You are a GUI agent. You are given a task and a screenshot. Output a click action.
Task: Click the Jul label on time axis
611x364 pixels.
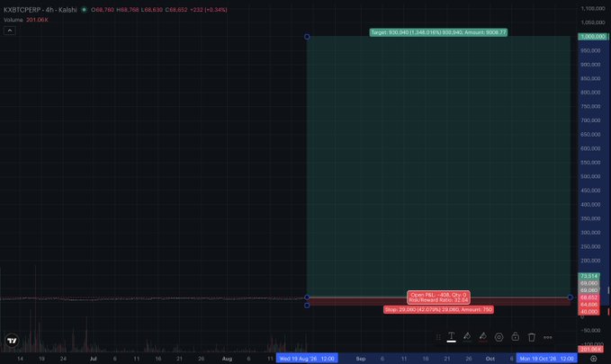pos(93,359)
